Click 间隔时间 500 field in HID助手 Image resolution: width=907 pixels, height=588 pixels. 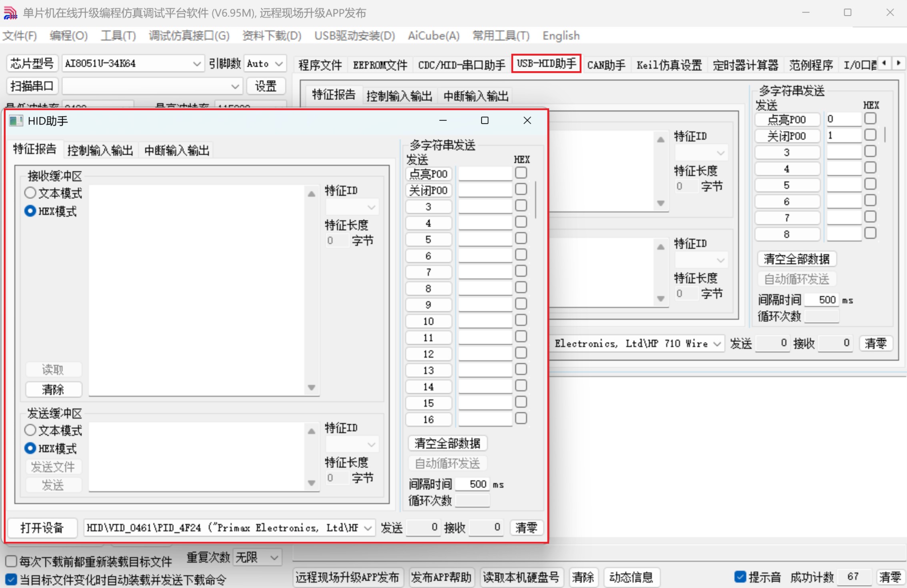click(473, 484)
